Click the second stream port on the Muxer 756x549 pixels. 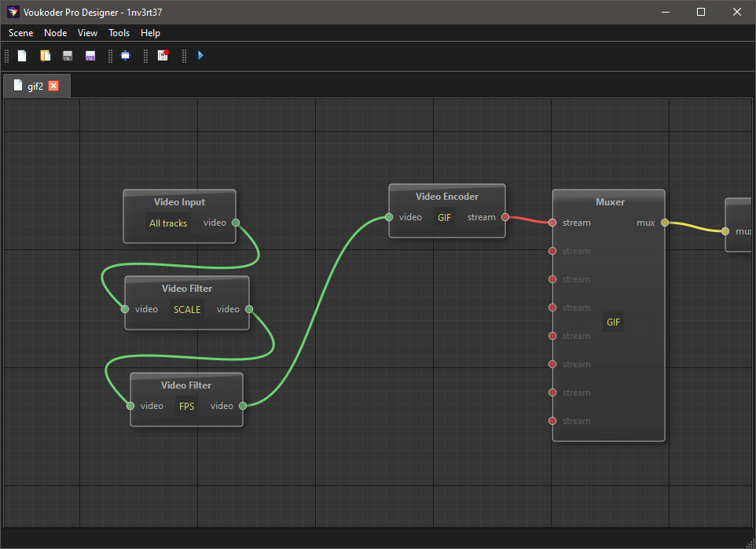tap(552, 251)
